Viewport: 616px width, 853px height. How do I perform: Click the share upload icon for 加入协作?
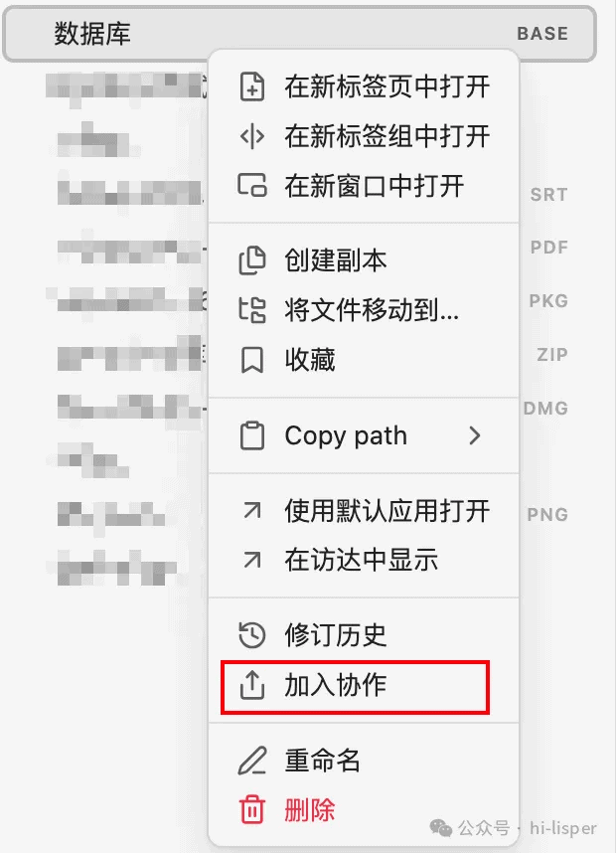tap(252, 684)
